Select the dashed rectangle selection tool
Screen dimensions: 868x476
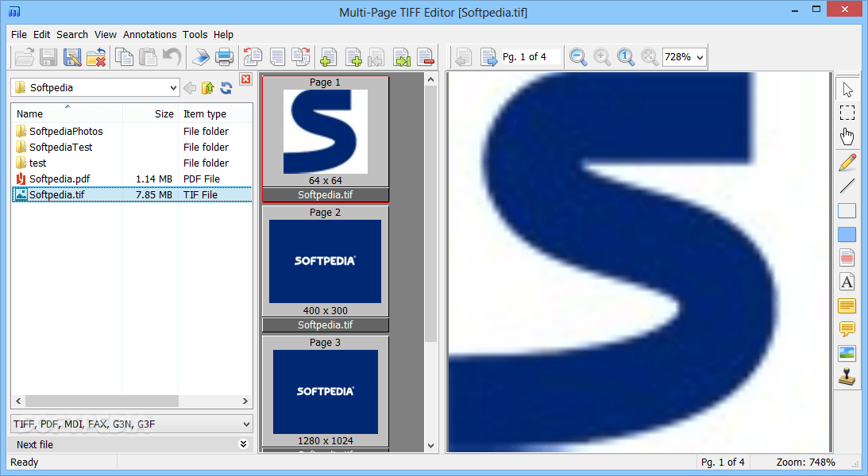click(847, 113)
